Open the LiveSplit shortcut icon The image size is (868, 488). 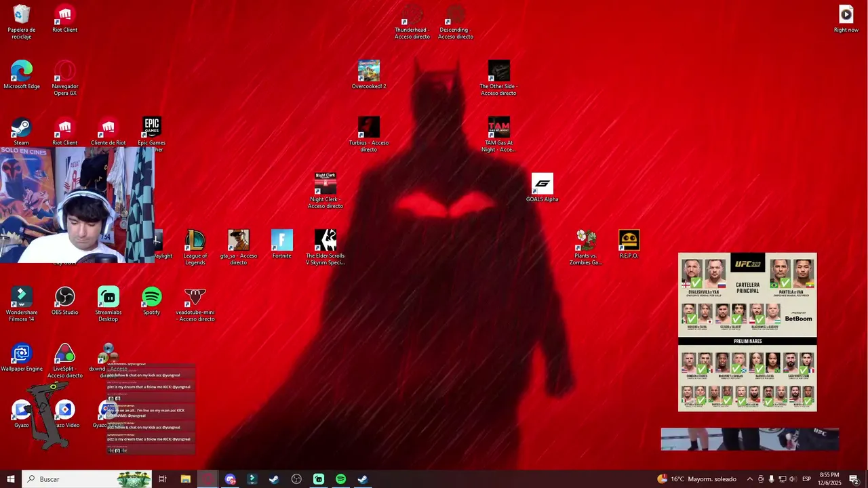65,361
